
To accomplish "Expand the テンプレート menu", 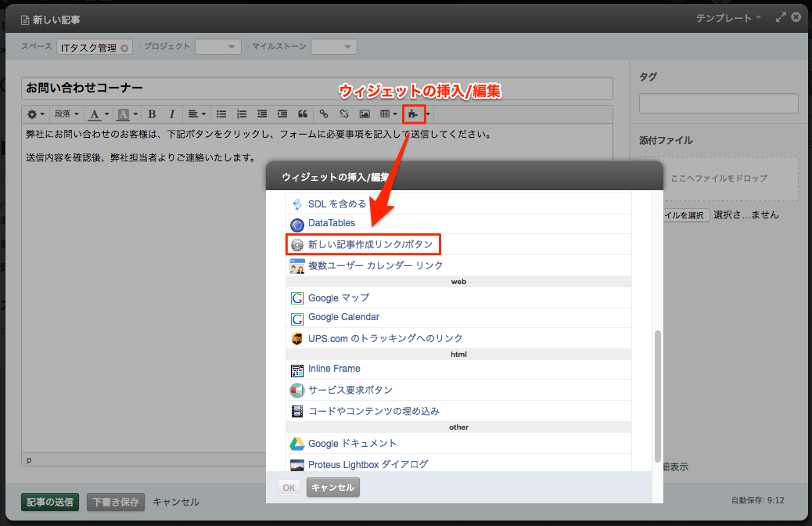I will coord(728,17).
